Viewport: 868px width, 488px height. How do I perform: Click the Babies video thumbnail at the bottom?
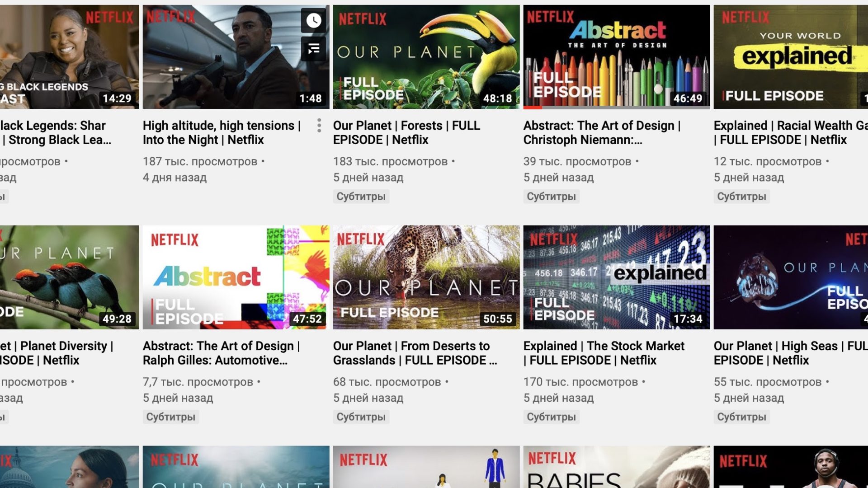616,467
